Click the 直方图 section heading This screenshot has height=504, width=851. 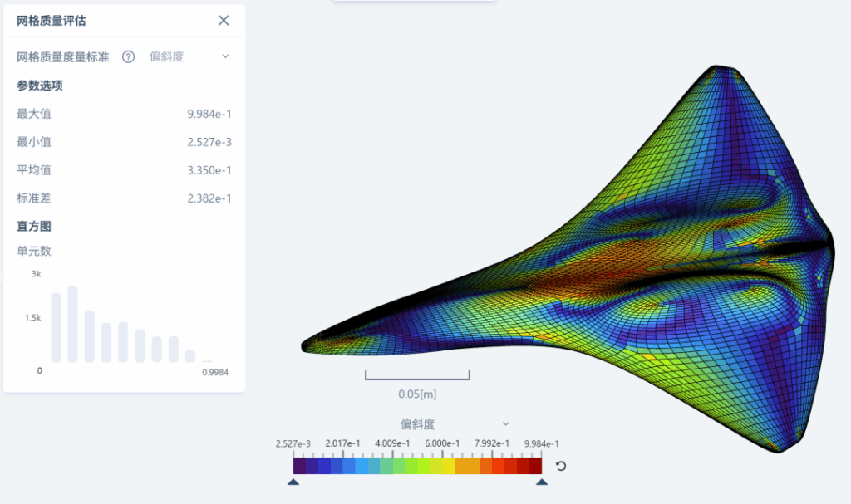(x=34, y=227)
